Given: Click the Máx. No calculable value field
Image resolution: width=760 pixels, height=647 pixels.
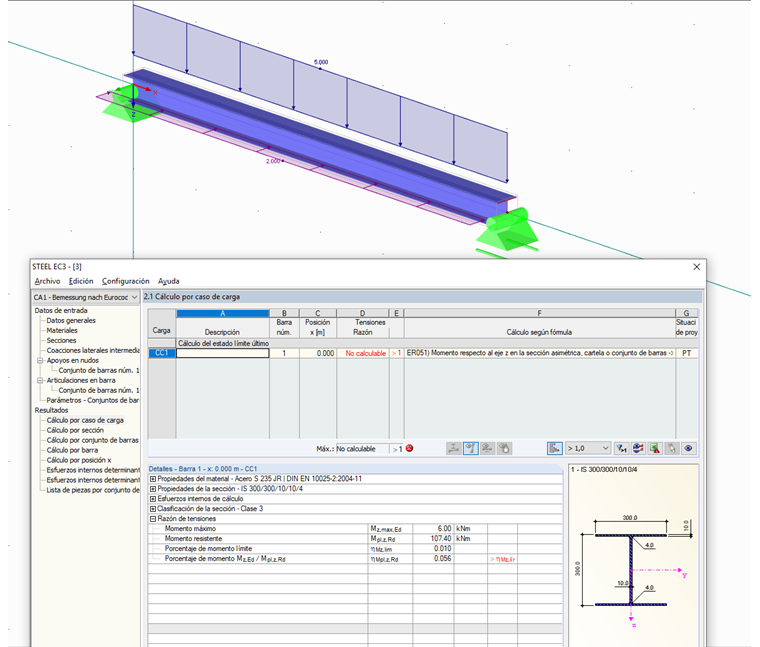Looking at the screenshot, I should (x=362, y=449).
